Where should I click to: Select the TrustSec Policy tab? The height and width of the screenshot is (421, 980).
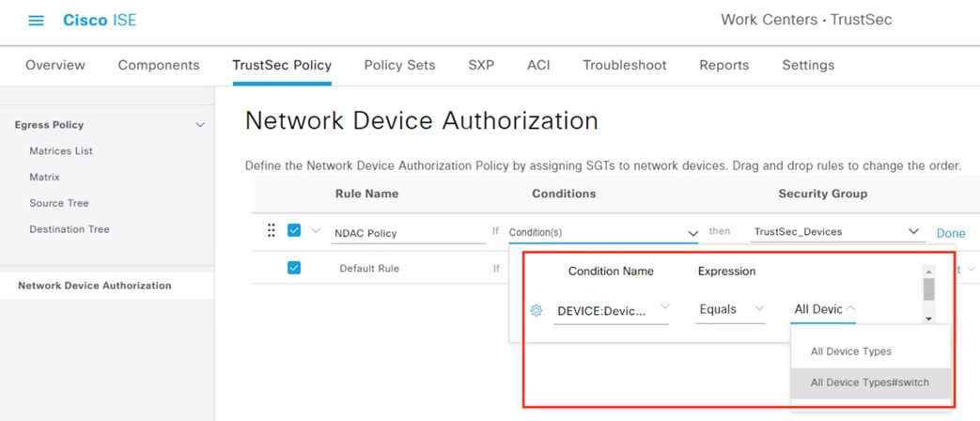tap(282, 65)
